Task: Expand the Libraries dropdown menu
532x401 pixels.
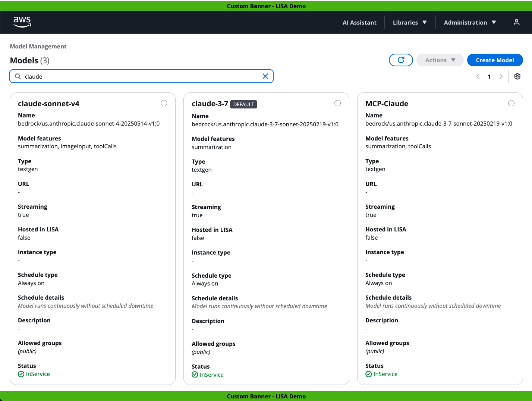Action: (x=409, y=22)
